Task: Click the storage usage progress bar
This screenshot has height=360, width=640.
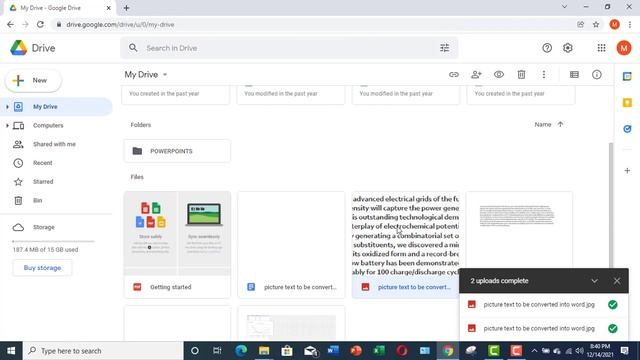Action: (53, 241)
